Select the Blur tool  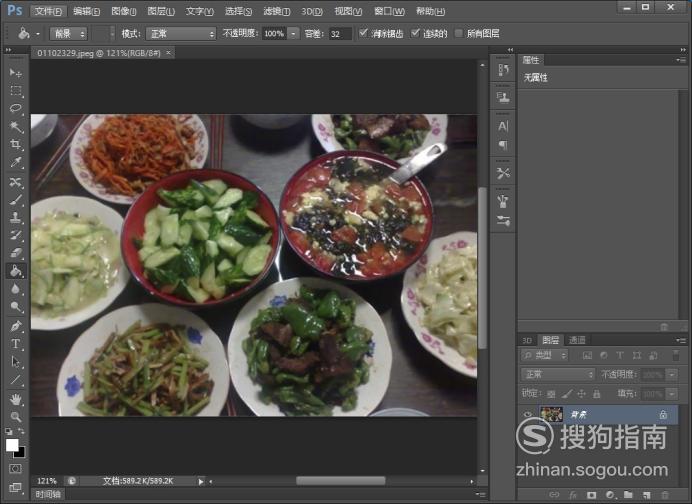(16, 289)
